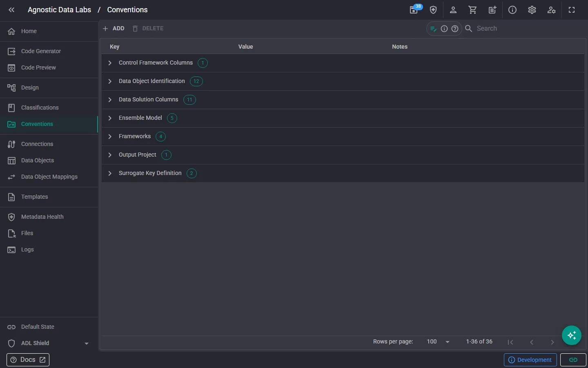
Task: Click the Logs terminal icon
Action: point(11,249)
